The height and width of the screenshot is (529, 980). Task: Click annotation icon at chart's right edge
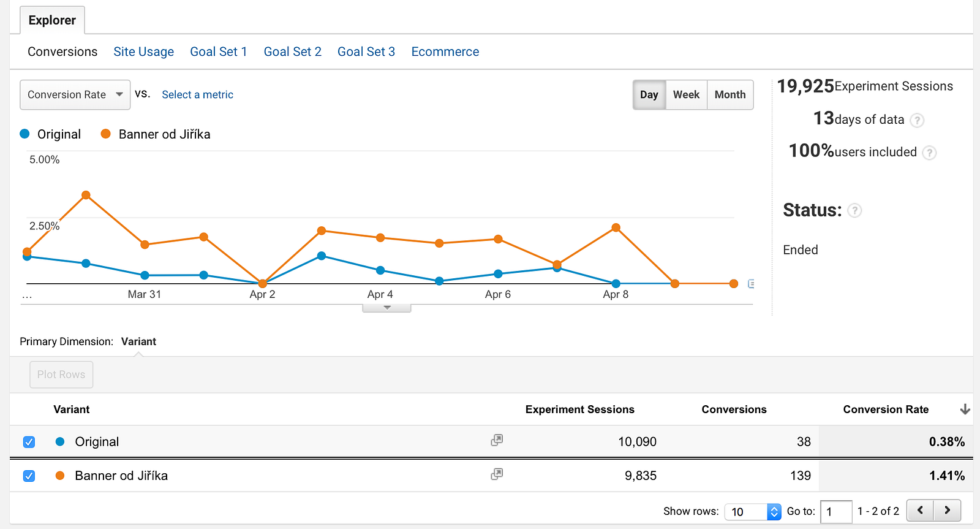(x=751, y=284)
